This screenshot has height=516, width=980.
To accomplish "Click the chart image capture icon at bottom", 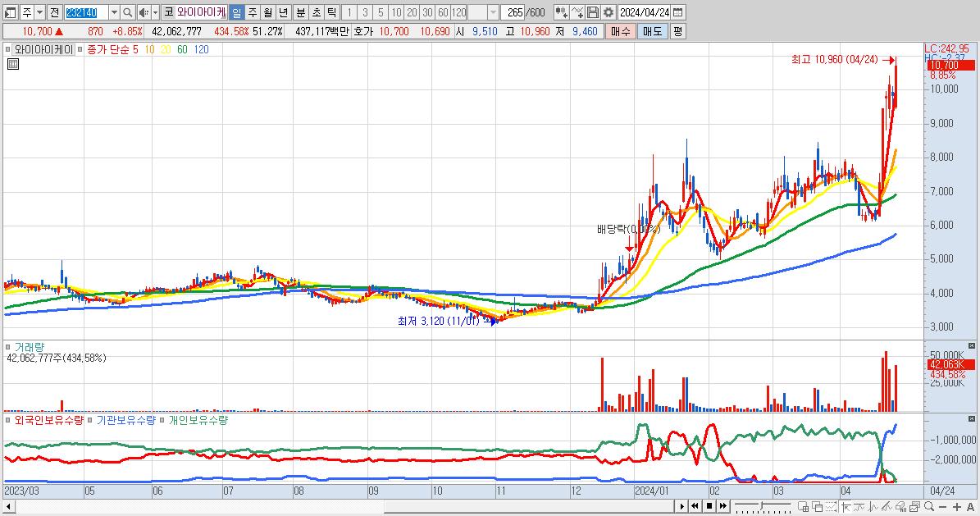I will [x=914, y=506].
